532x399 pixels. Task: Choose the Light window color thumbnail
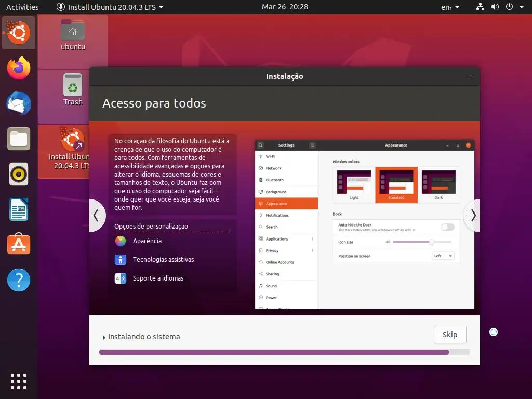pyautogui.click(x=354, y=185)
